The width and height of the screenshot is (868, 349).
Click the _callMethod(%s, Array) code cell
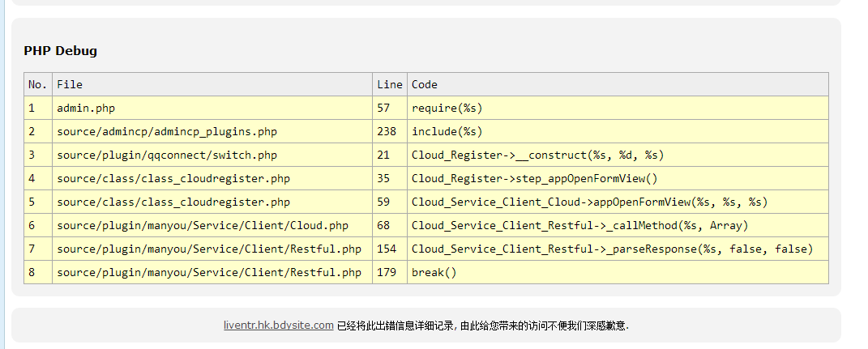pyautogui.click(x=618, y=225)
